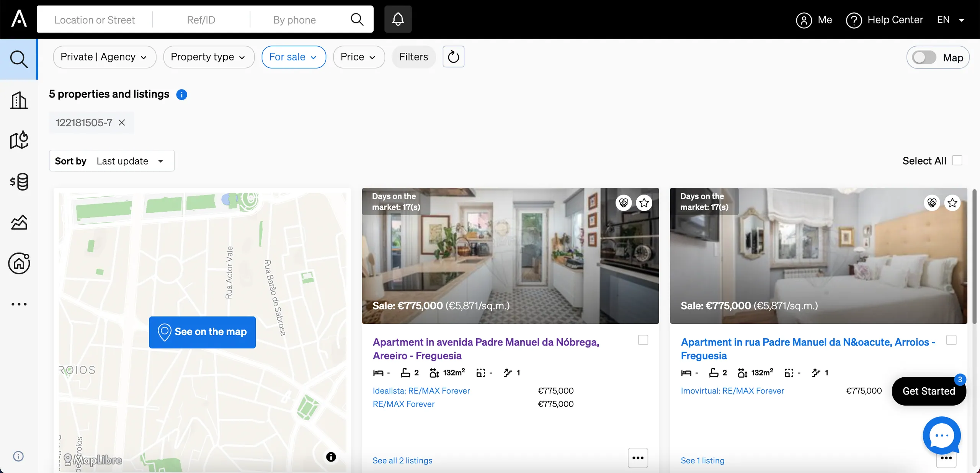Toggle the Map view switch
Viewport: 980px width, 473px height.
tap(924, 57)
